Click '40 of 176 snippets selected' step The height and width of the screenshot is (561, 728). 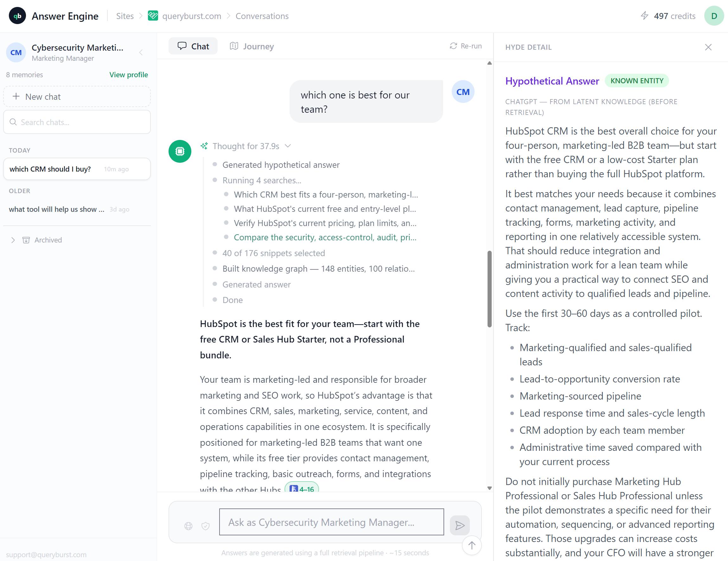click(273, 253)
